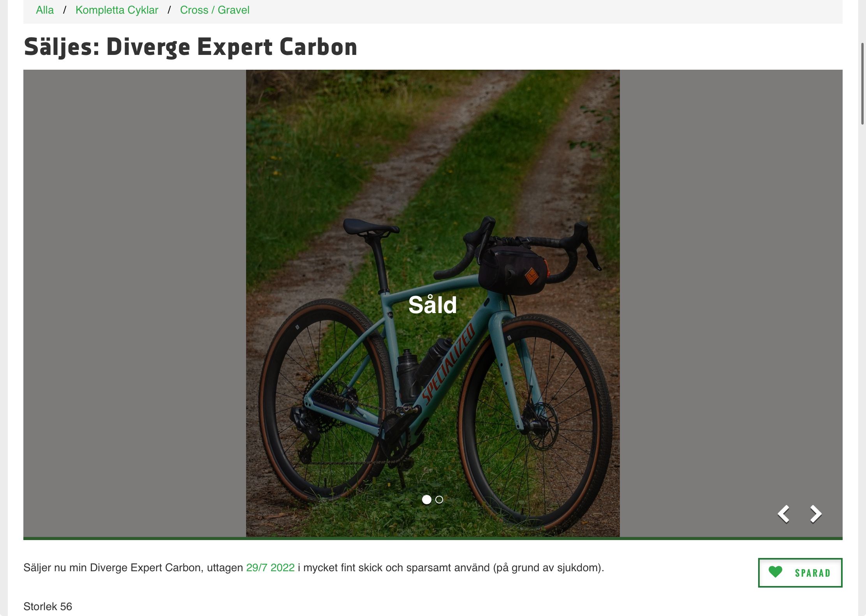Toggle the SPARAD saved button off

800,572
